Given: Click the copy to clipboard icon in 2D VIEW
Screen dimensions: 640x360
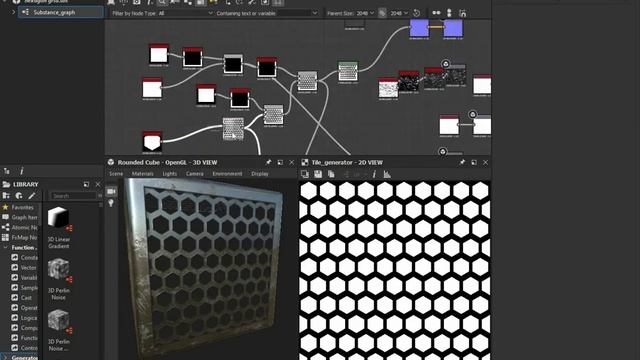Looking at the screenshot, I should [331, 174].
